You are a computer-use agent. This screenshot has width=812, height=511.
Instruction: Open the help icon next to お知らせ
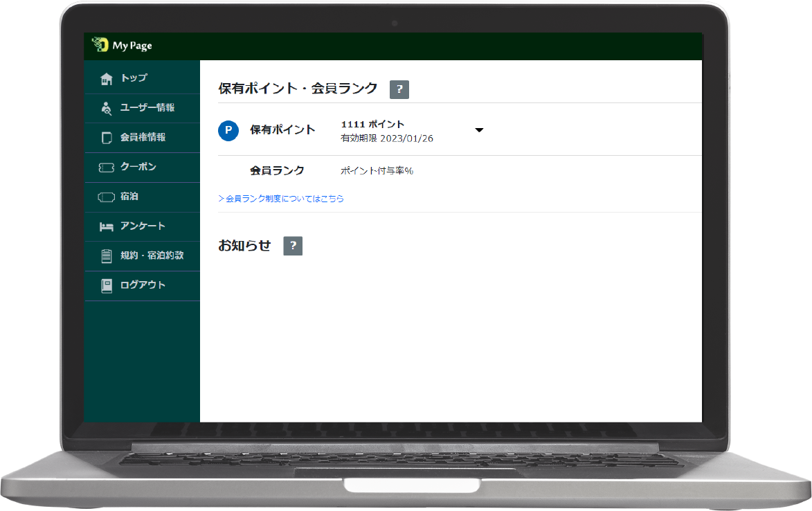tap(293, 246)
